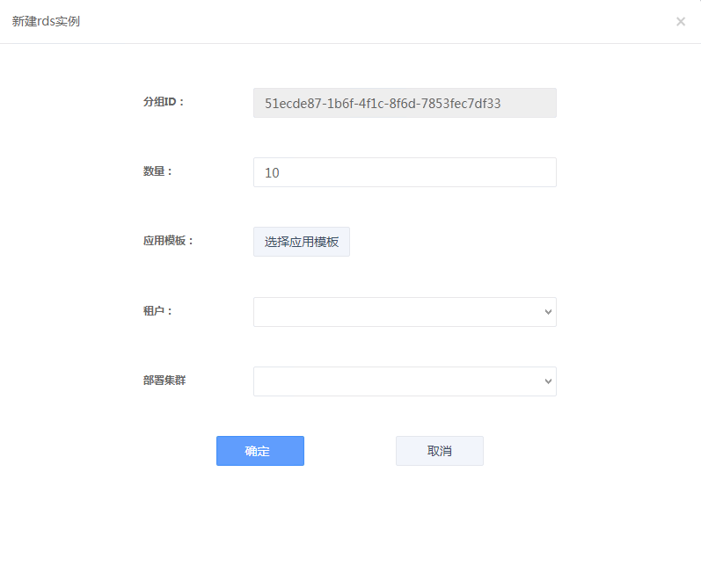Click the 应用模板 label
Image resolution: width=701 pixels, height=588 pixels.
pyautogui.click(x=169, y=241)
